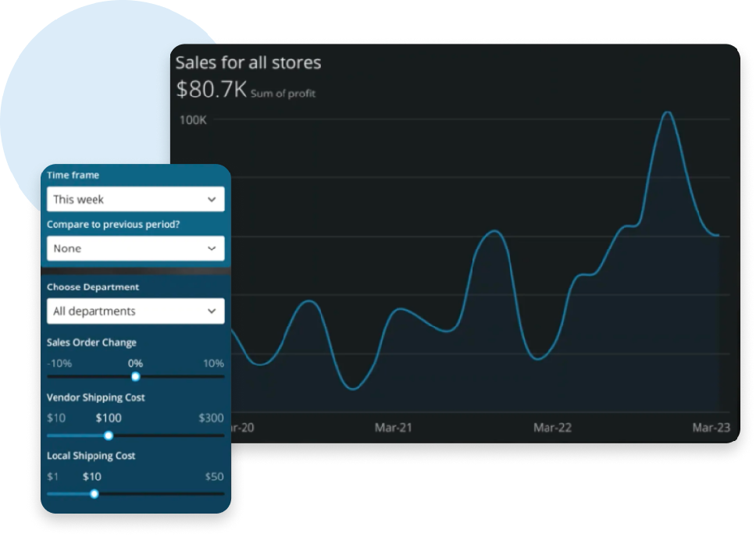Click the All departments dropdown arrow
The height and width of the screenshot is (537, 756).
(212, 310)
